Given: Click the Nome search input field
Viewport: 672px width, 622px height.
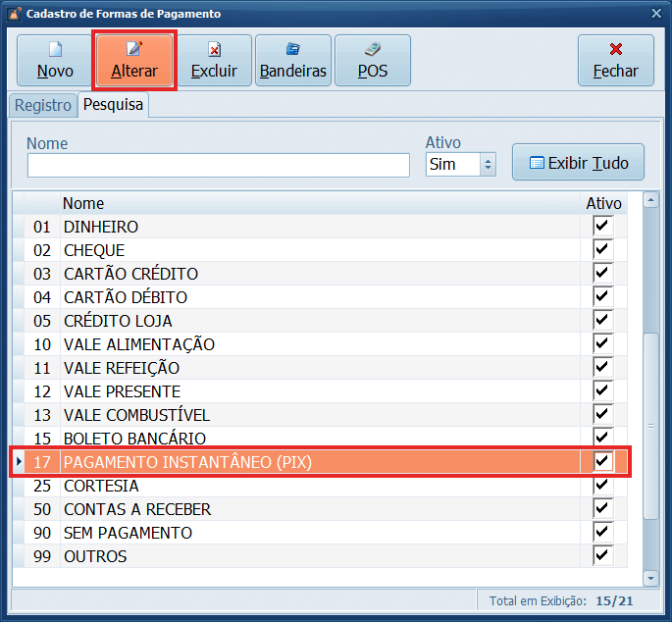Looking at the screenshot, I should (218, 165).
